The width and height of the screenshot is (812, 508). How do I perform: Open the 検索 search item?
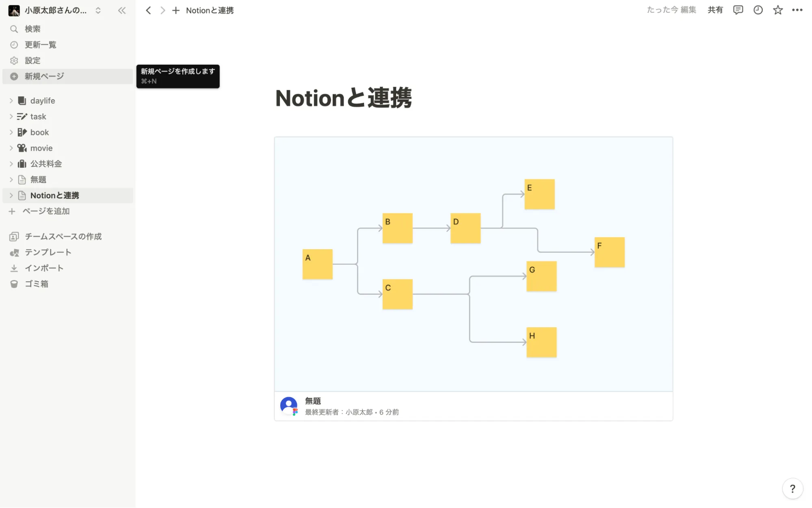(68, 29)
